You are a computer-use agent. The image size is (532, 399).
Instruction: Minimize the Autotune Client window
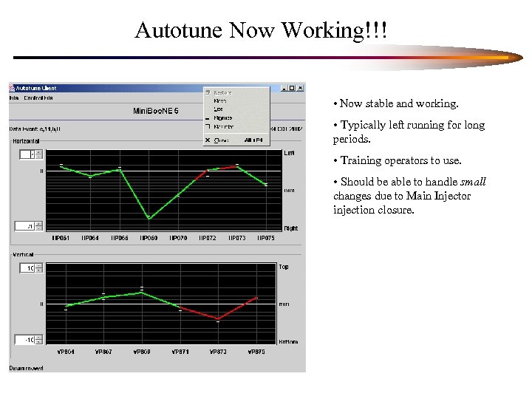284,88
